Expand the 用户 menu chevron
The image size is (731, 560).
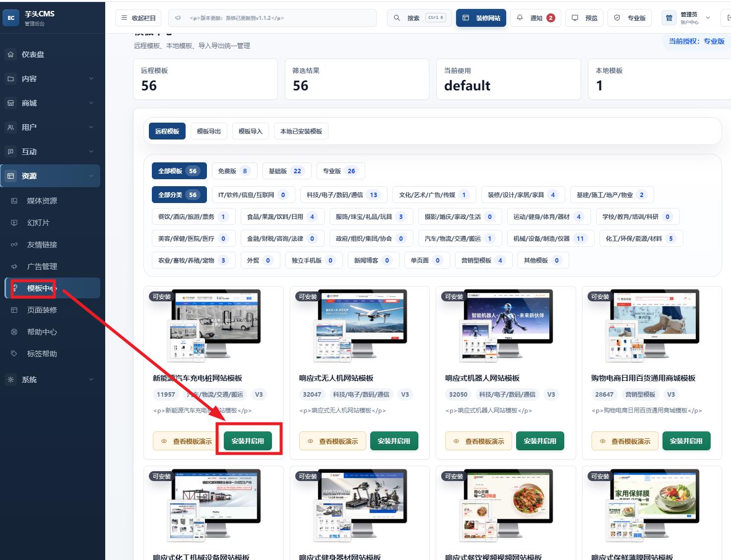coord(91,128)
